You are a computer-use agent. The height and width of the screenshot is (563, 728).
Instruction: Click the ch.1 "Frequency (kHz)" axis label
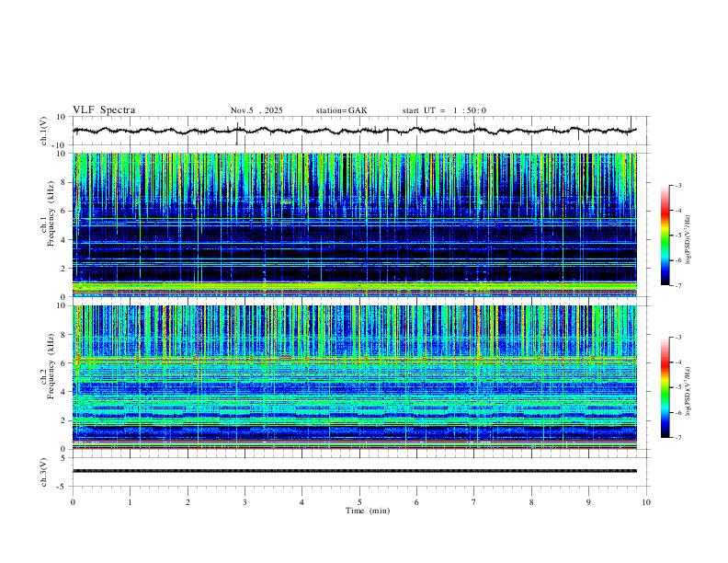pyautogui.click(x=51, y=214)
